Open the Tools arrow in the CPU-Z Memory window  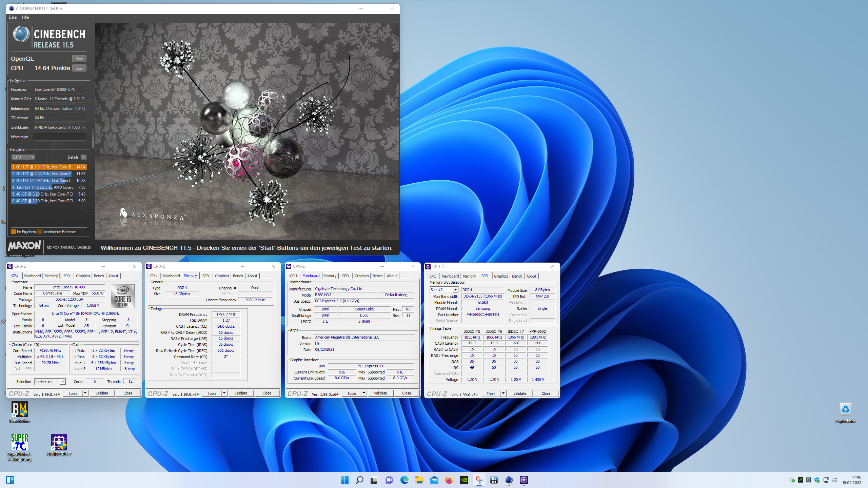point(224,393)
